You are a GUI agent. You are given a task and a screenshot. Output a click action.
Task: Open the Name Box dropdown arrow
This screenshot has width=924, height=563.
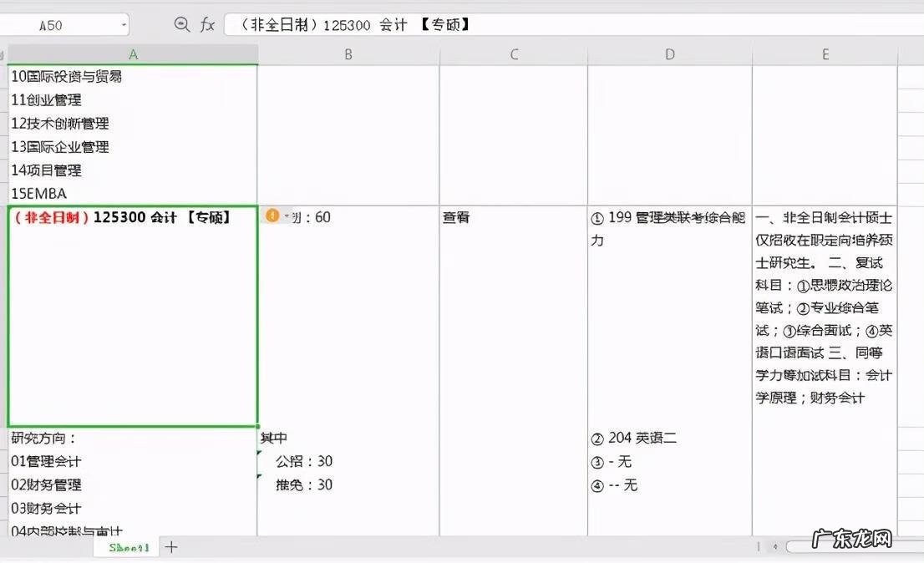(x=124, y=25)
